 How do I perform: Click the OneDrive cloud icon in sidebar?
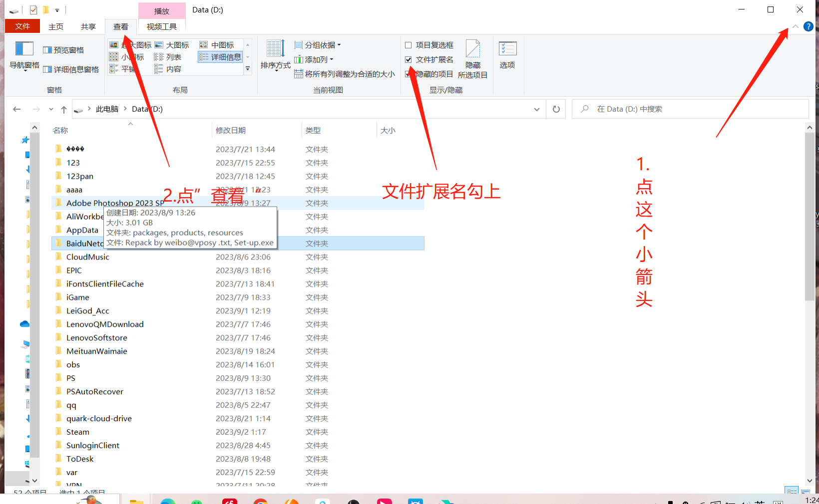24,324
